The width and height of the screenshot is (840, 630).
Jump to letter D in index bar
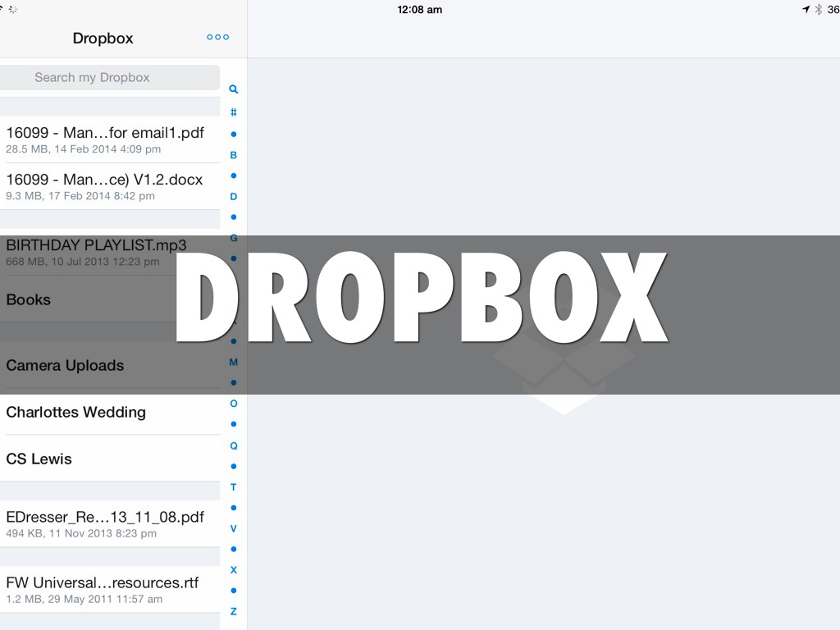(233, 197)
